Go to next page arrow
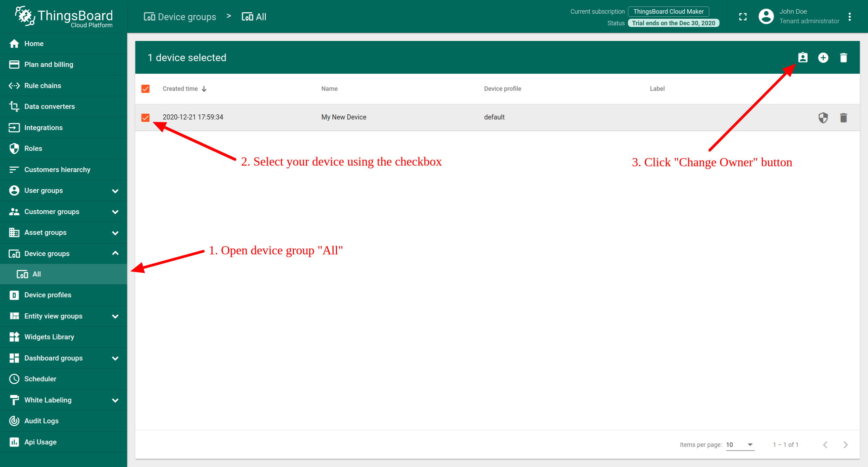 coord(845,444)
